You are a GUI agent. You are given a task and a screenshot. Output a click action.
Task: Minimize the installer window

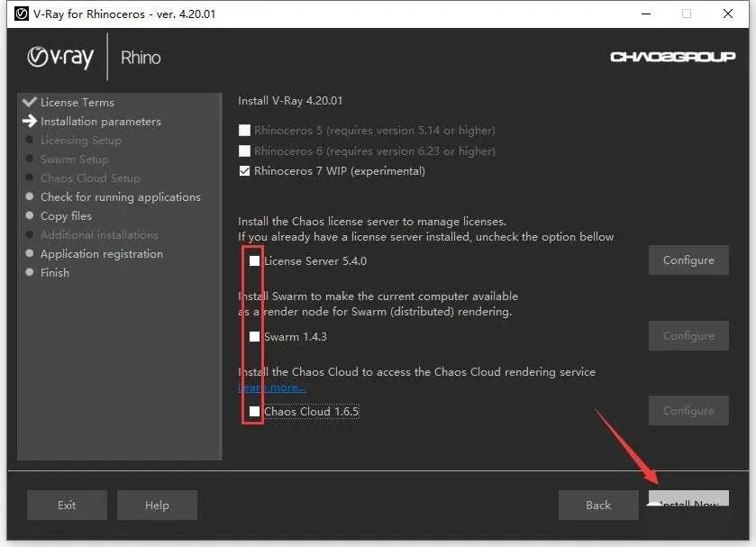click(x=646, y=14)
